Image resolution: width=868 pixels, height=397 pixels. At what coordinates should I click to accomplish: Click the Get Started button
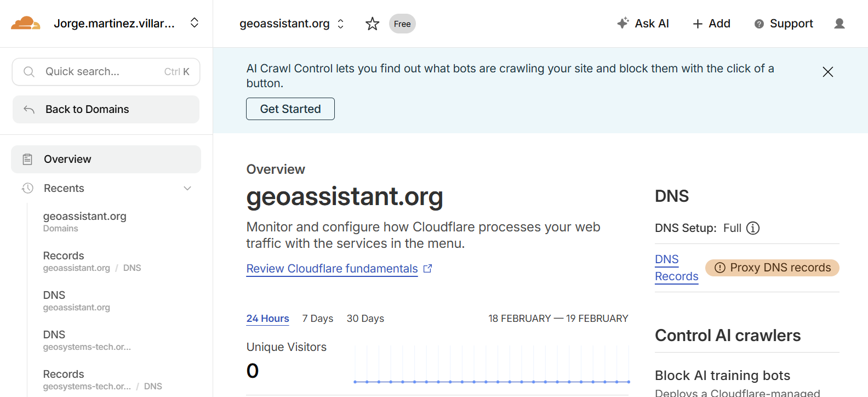[290, 109]
